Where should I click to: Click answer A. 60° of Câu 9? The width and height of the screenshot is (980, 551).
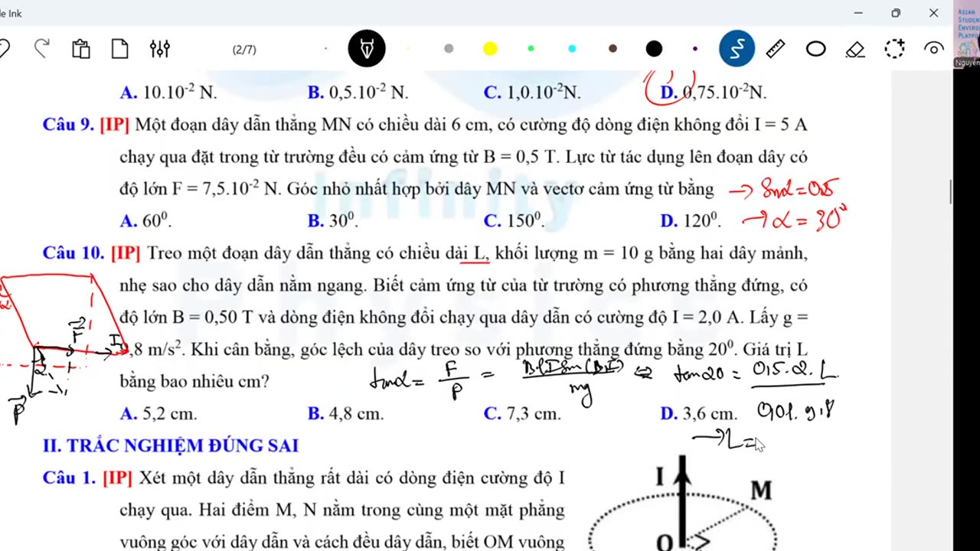[145, 220]
